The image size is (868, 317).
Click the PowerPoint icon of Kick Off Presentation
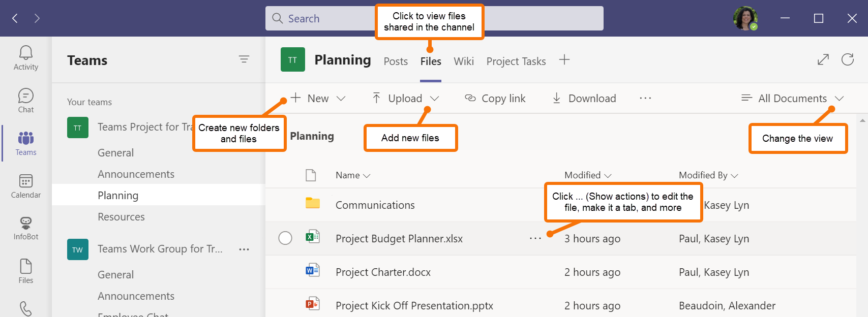coord(312,304)
